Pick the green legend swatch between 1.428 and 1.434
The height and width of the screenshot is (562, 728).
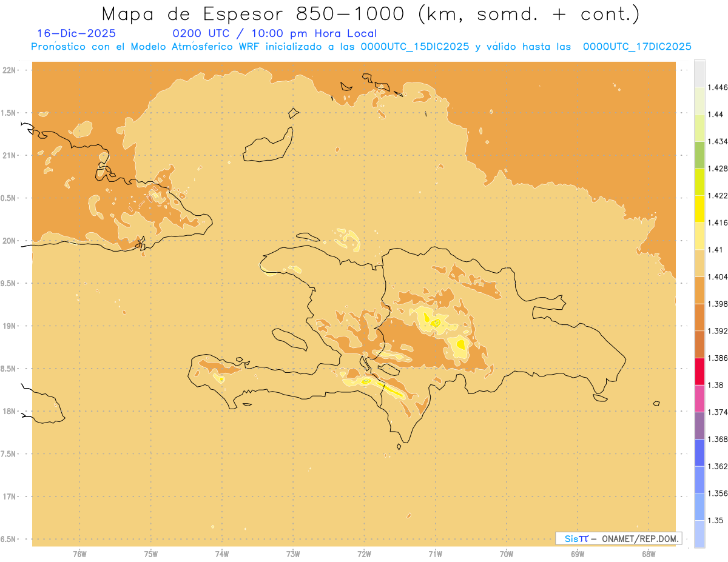coord(699,155)
